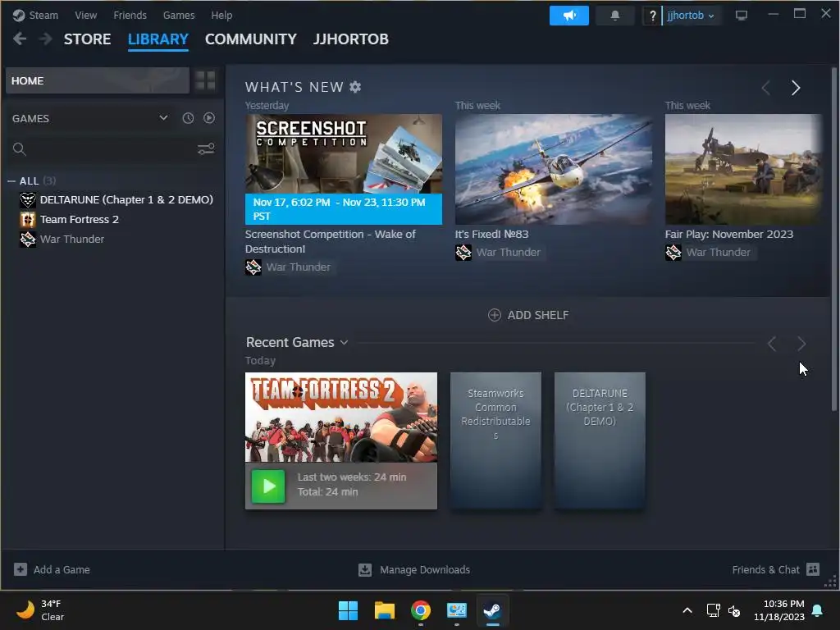Show hidden system tray icons
The image size is (840, 630).
[687, 610]
